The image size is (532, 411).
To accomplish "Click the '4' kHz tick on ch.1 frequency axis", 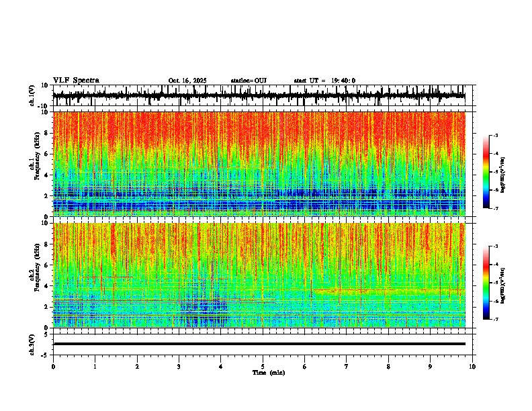I will [x=46, y=175].
